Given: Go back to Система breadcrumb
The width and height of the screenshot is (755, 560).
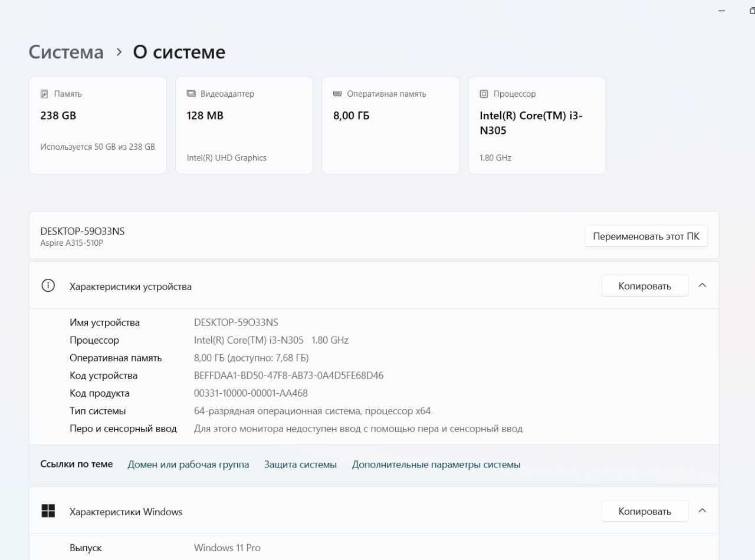Looking at the screenshot, I should (x=66, y=52).
